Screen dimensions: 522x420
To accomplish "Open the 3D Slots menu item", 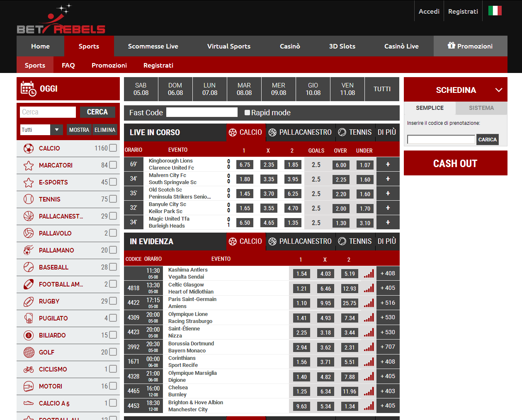I will [x=342, y=46].
